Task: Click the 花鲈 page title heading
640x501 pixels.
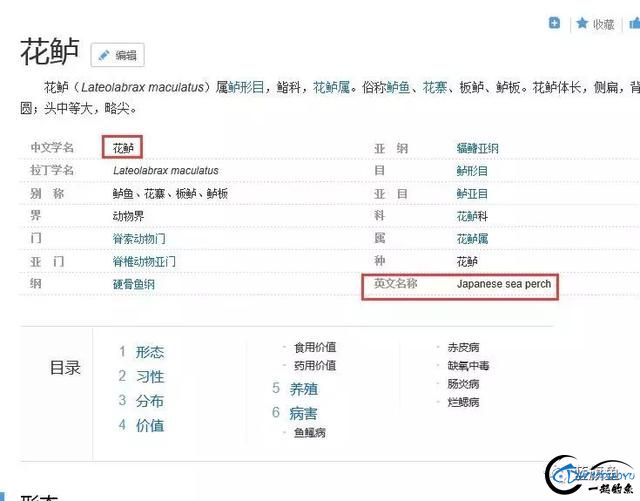Action: [50, 52]
